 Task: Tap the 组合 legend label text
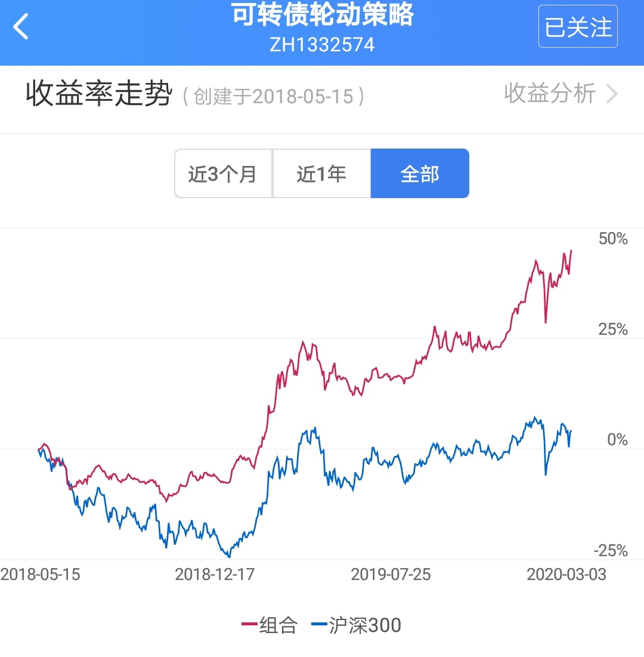click(278, 625)
